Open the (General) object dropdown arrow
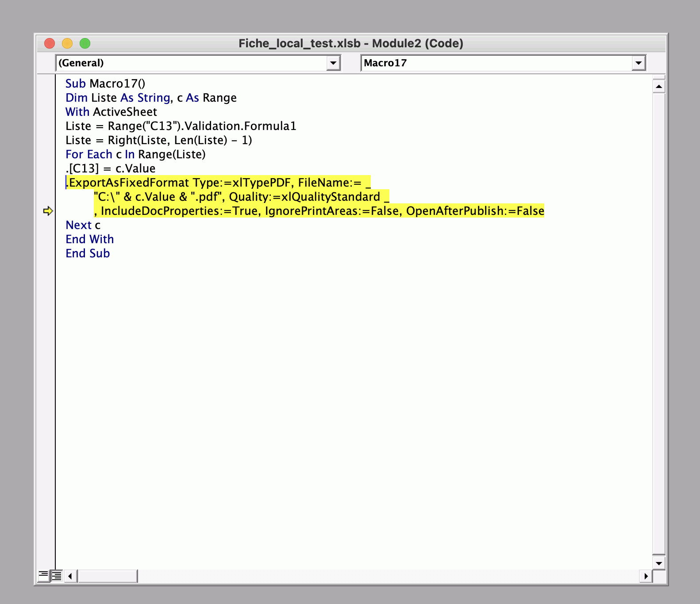The width and height of the screenshot is (700, 604). (x=333, y=63)
